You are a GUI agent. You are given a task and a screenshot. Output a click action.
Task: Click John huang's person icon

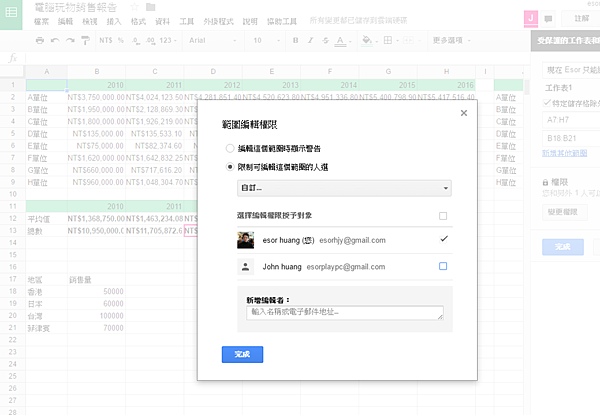click(x=245, y=267)
